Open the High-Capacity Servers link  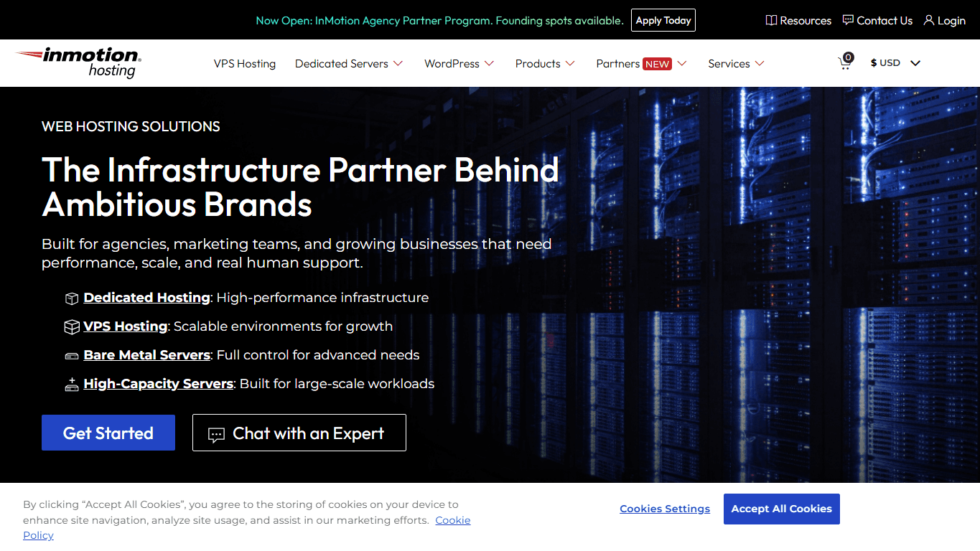[x=159, y=384]
